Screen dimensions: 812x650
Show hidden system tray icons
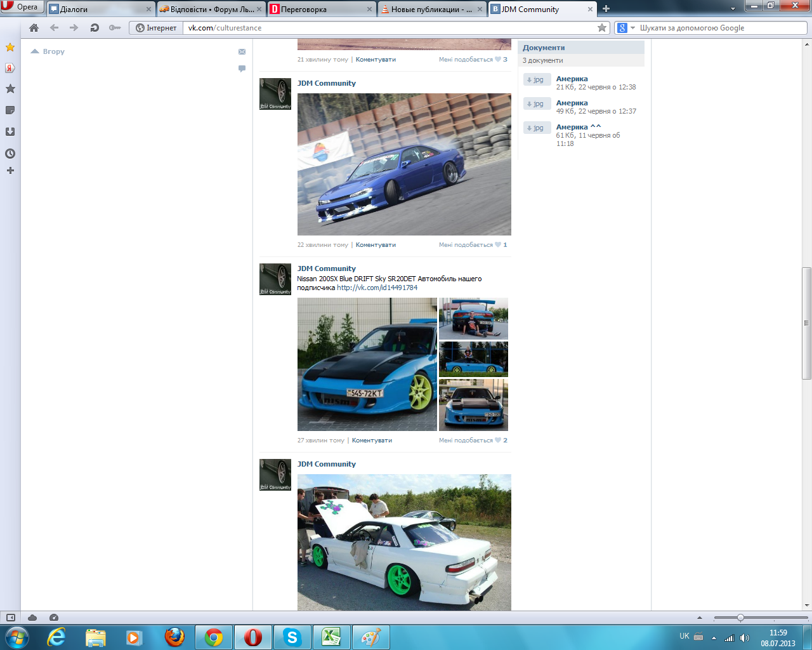click(714, 638)
